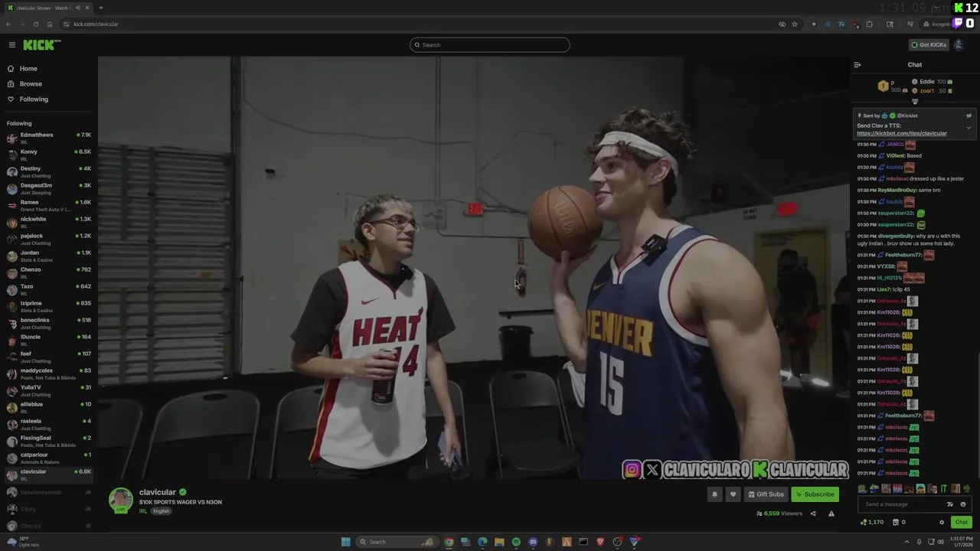Open taskbar volume control

click(940, 542)
